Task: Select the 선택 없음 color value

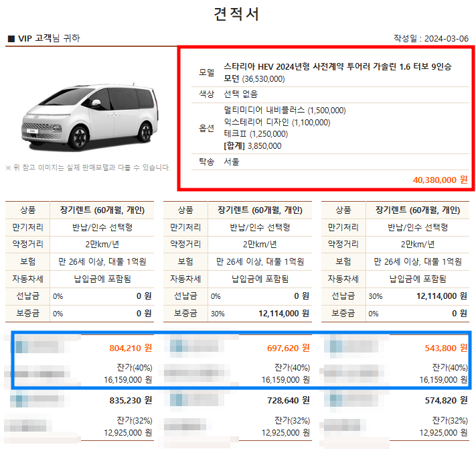Action: coord(241,94)
